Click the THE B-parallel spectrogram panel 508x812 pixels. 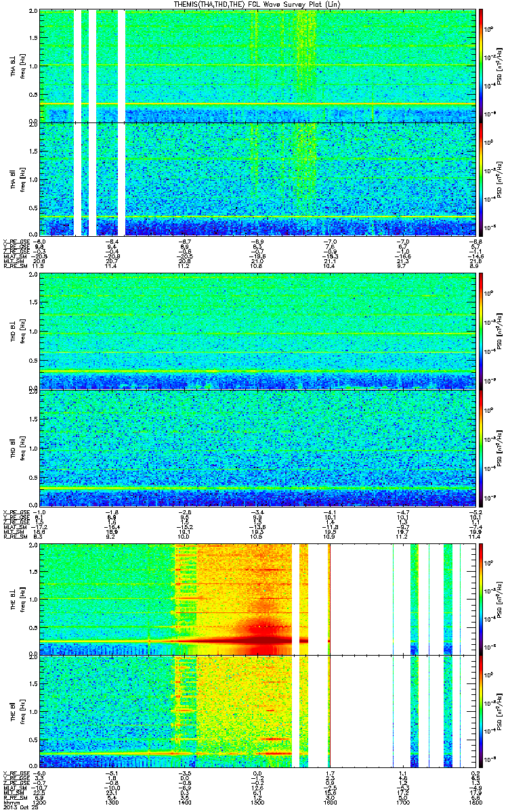point(257,713)
